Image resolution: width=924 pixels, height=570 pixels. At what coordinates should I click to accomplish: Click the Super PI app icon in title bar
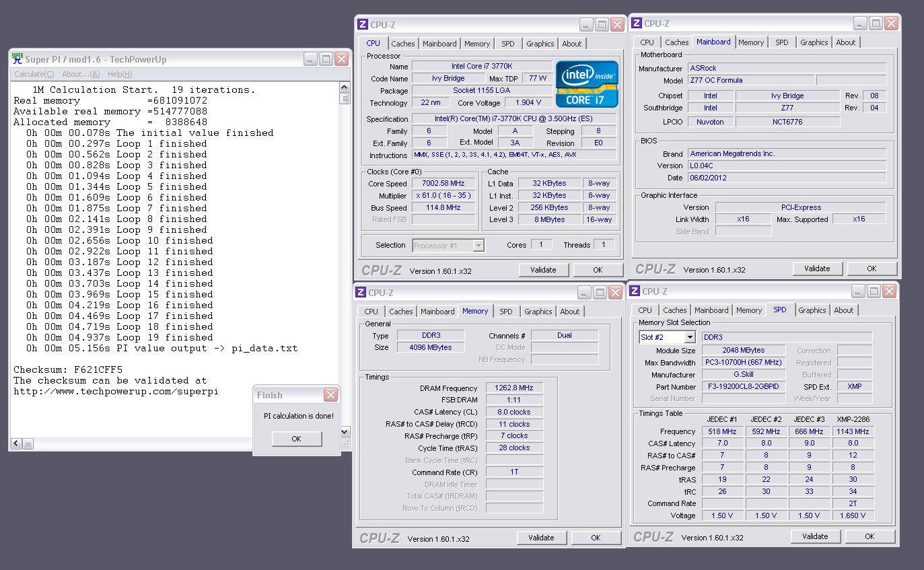[x=17, y=59]
